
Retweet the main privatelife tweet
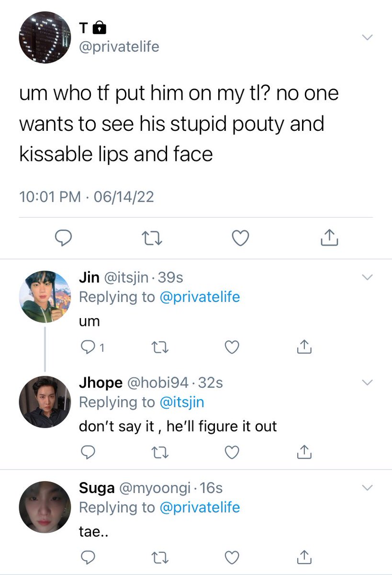[152, 238]
